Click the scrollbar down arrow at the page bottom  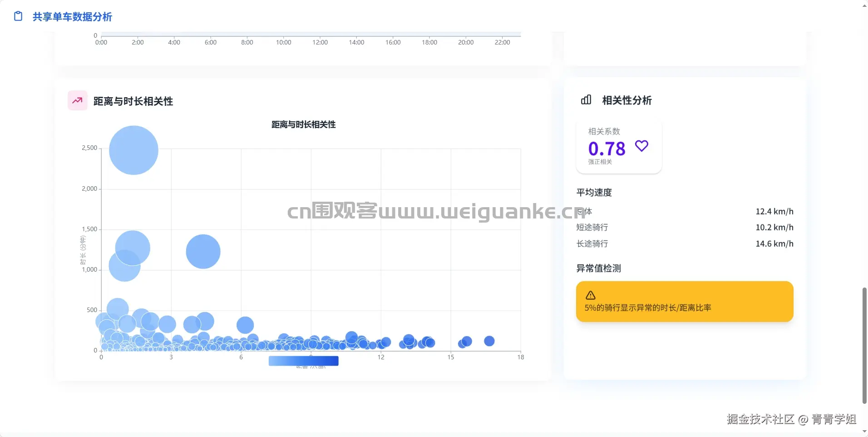coord(864,431)
